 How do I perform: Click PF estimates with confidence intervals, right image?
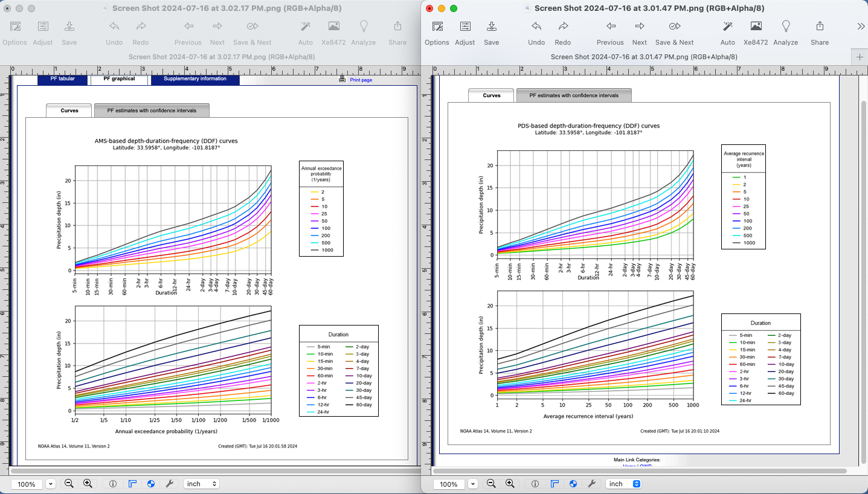(x=574, y=95)
